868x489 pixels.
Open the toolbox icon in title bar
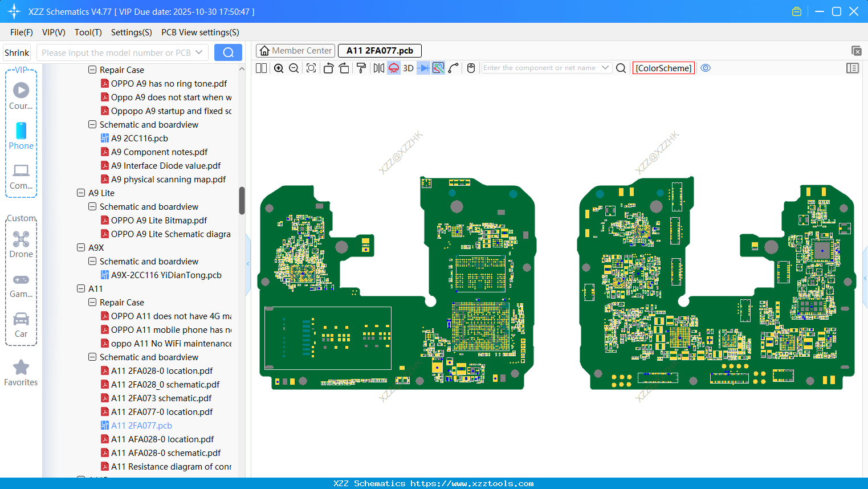click(797, 11)
